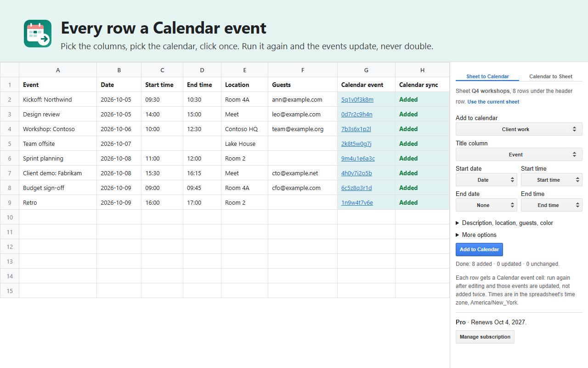Open the Title column dropdown
The image size is (588, 368).
point(519,155)
